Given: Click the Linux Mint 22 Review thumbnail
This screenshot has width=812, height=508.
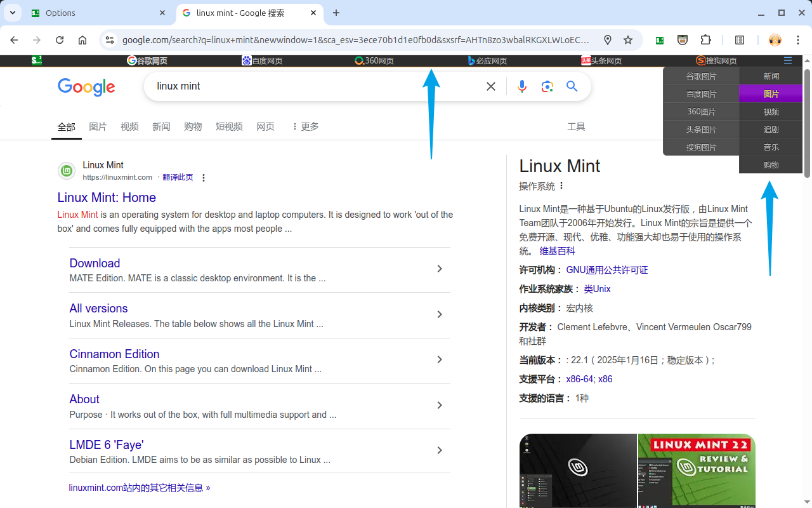Looking at the screenshot, I should [x=697, y=471].
